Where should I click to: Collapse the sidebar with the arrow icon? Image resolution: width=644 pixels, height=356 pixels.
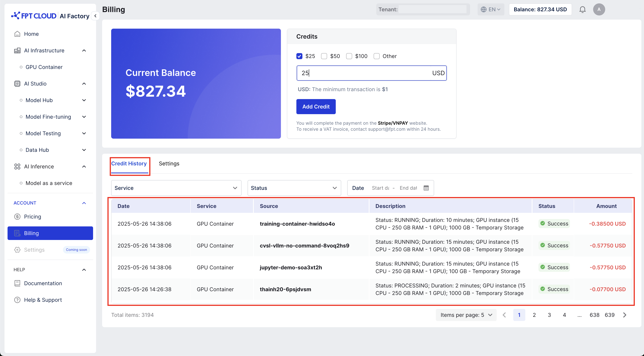95,16
